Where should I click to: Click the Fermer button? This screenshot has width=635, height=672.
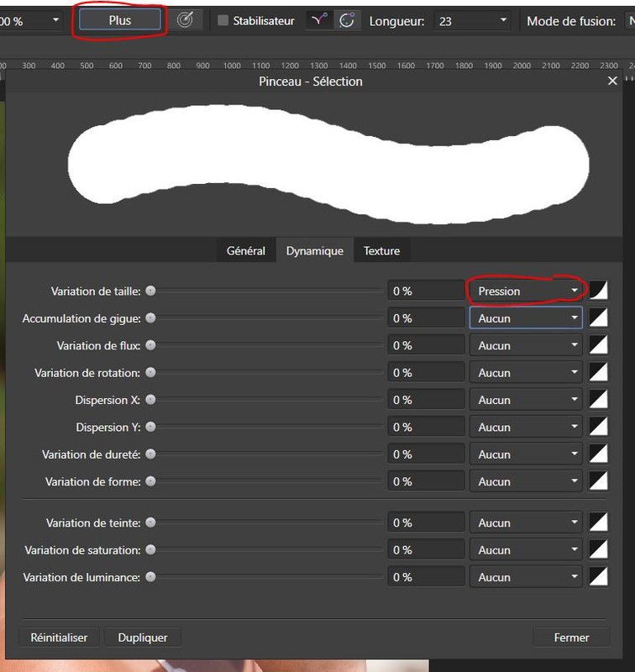coord(571,638)
